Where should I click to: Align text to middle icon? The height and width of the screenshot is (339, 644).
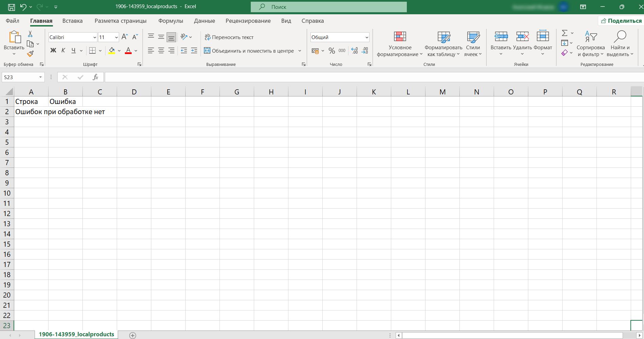point(161,37)
